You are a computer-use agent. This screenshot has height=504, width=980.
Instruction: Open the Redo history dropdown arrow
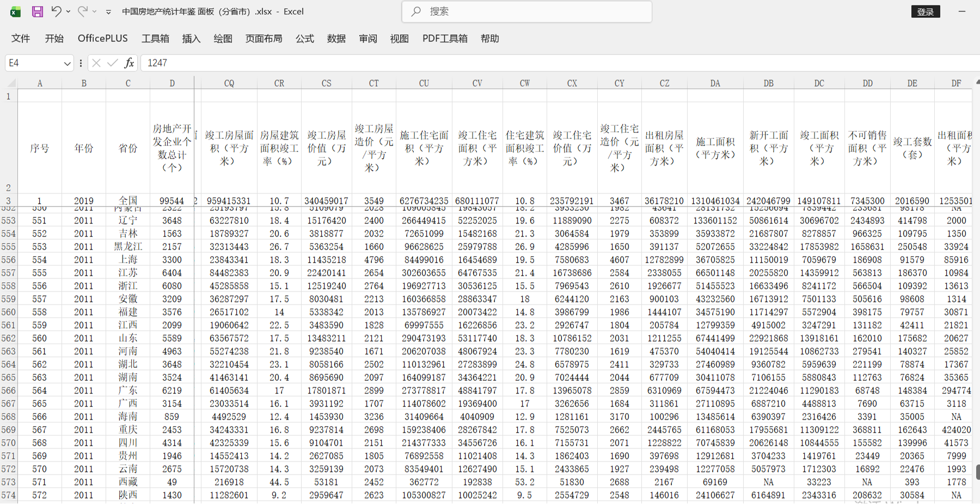point(95,11)
